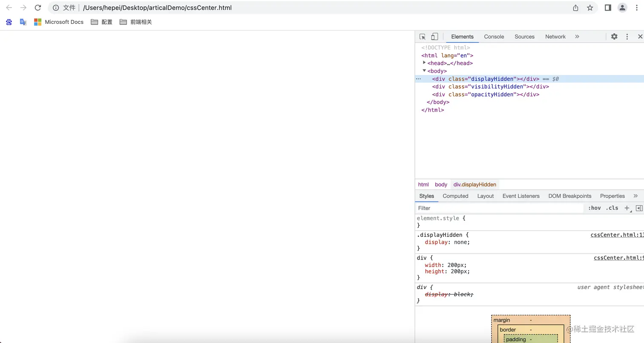Share this page via the share icon
Screen dimensions: 644x343
[576, 8]
